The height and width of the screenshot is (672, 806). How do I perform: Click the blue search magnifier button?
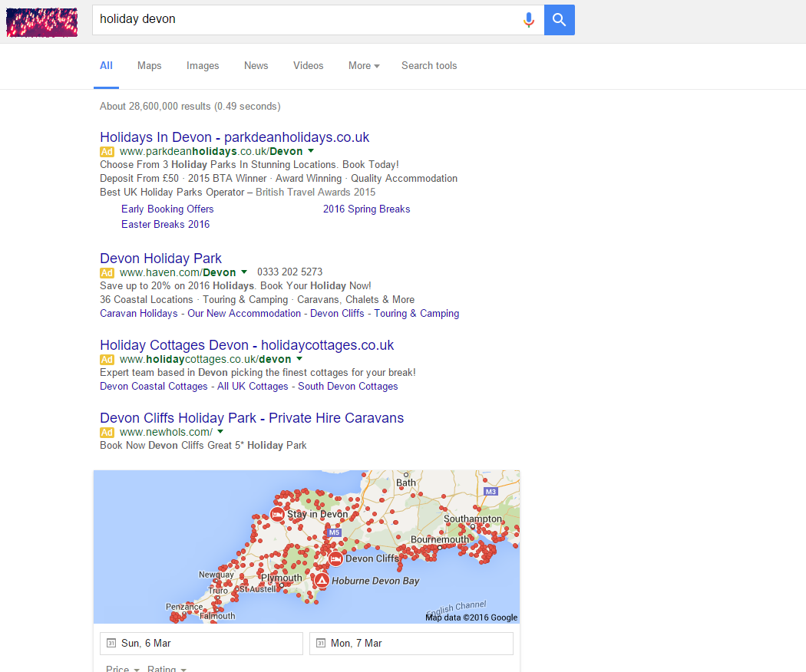coord(560,20)
